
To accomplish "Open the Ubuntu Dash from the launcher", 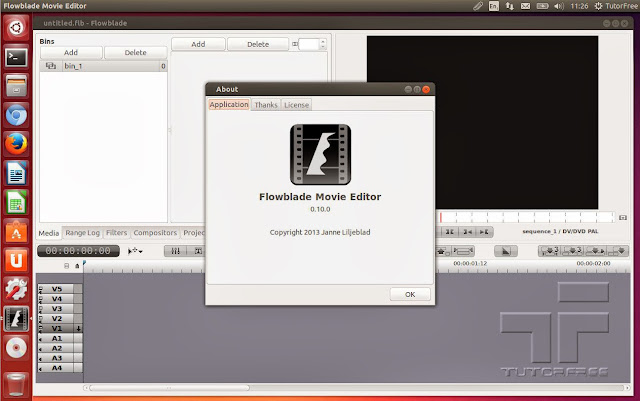I will [16, 28].
